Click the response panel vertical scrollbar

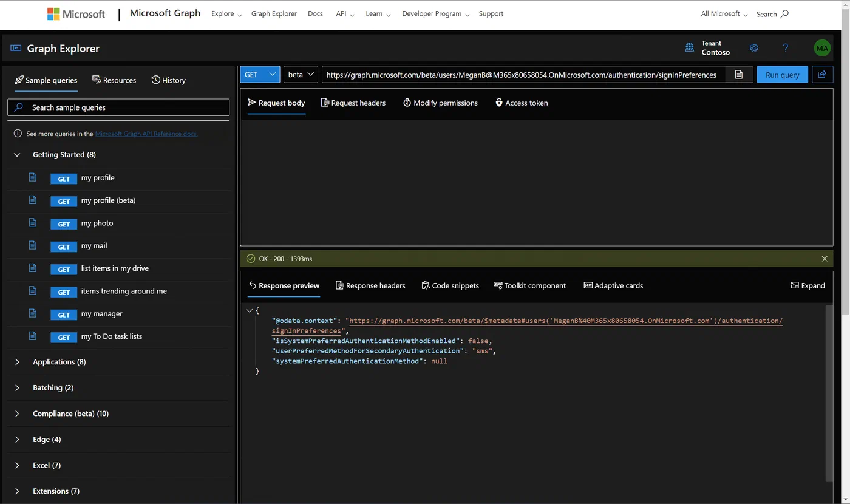coord(829,393)
